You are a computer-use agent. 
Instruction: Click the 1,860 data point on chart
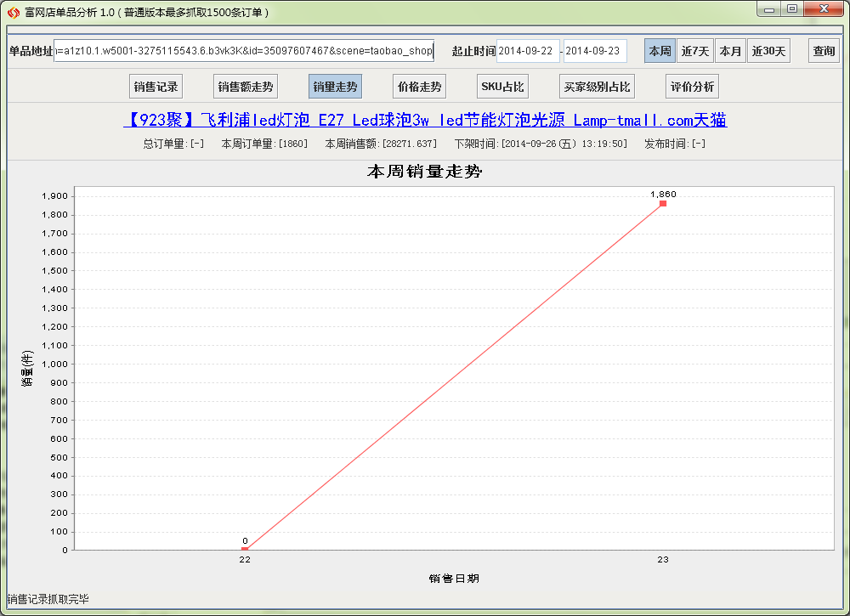pos(663,203)
